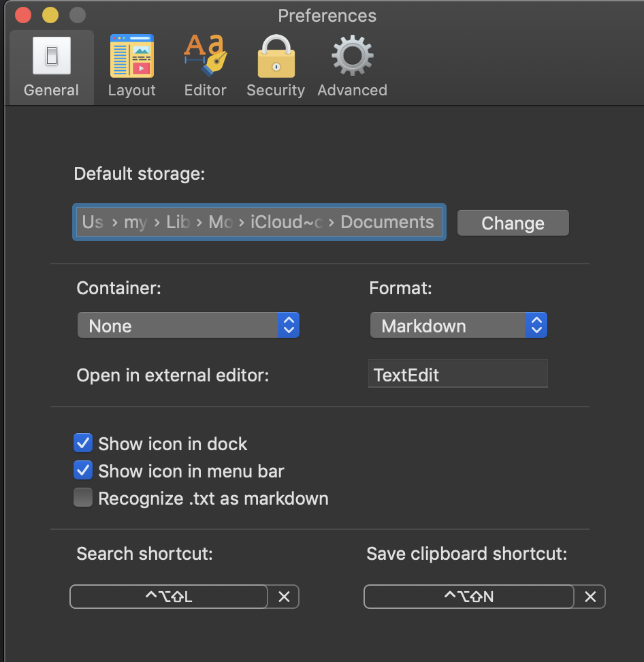Click the Default storage label
Viewport: 644px width, 662px height.
coord(140,174)
